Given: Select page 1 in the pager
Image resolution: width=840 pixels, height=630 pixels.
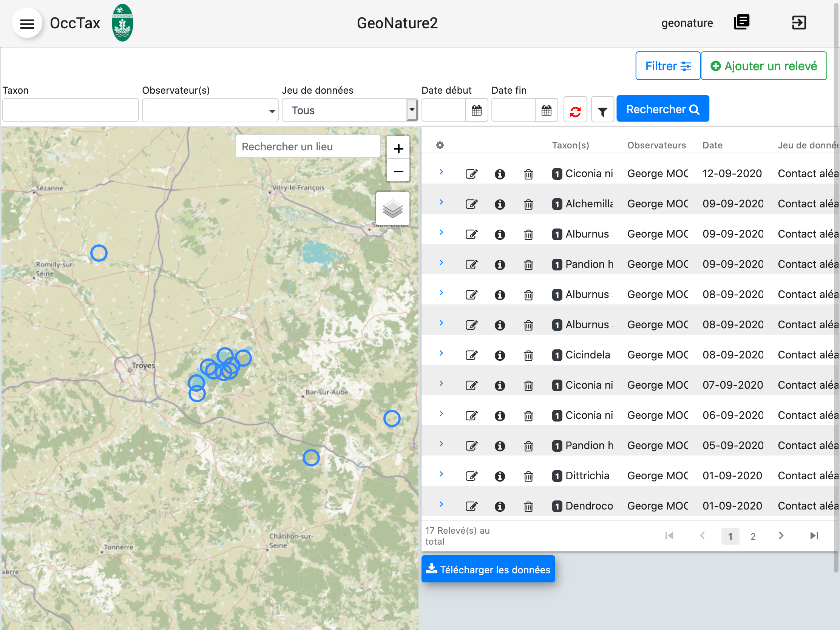Looking at the screenshot, I should tap(730, 536).
